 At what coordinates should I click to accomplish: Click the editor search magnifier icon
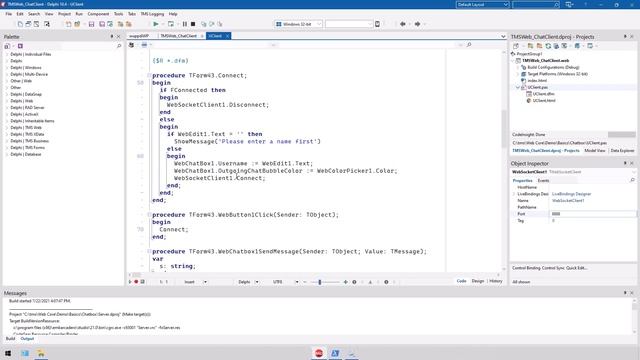[x=469, y=44]
